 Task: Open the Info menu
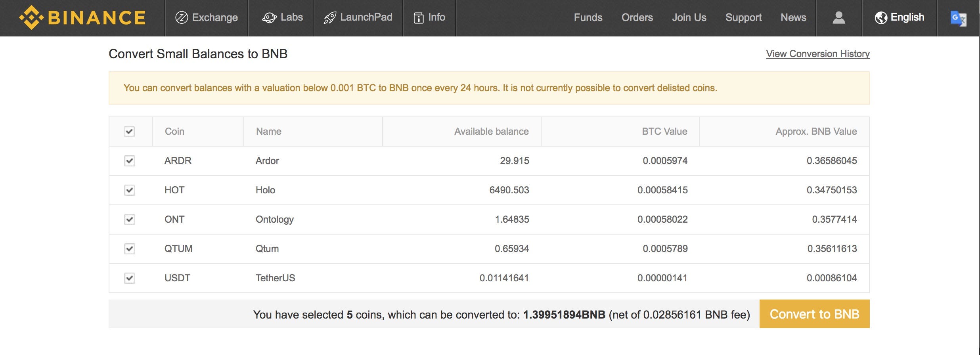tap(429, 17)
